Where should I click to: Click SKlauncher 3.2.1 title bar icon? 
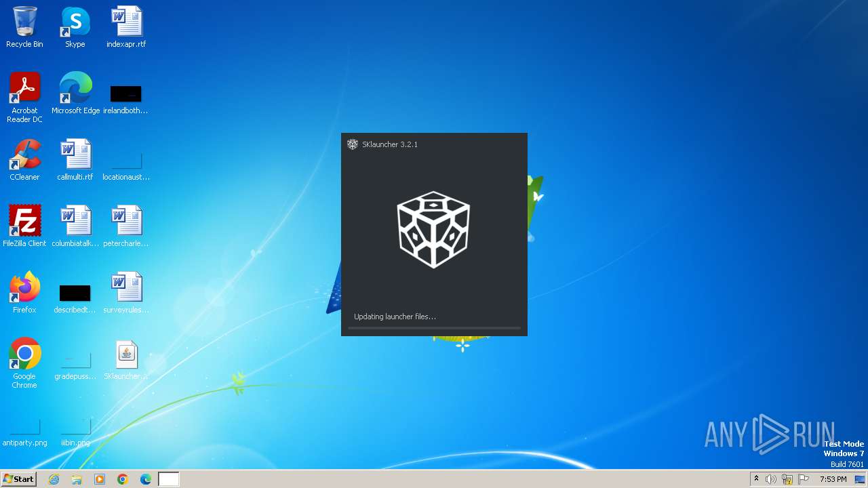click(x=353, y=144)
